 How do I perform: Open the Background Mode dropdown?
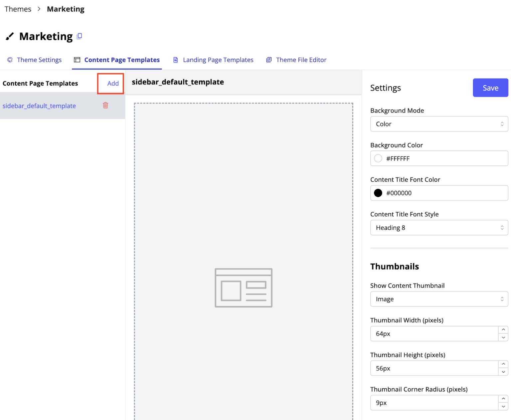point(439,124)
